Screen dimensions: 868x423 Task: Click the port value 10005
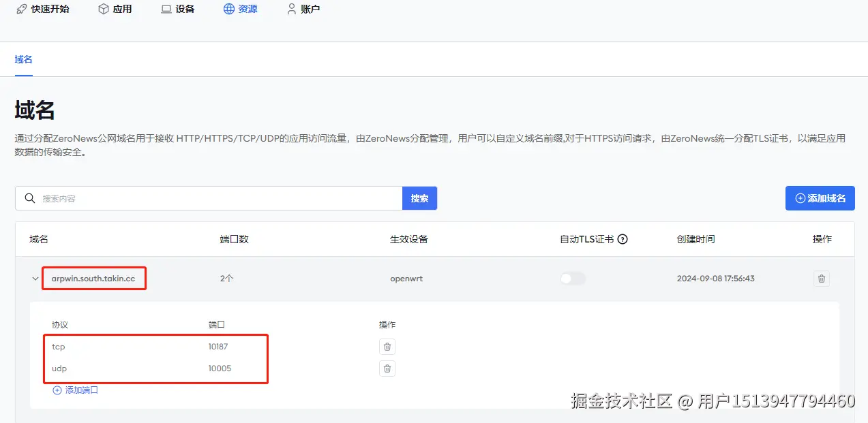[x=220, y=369]
